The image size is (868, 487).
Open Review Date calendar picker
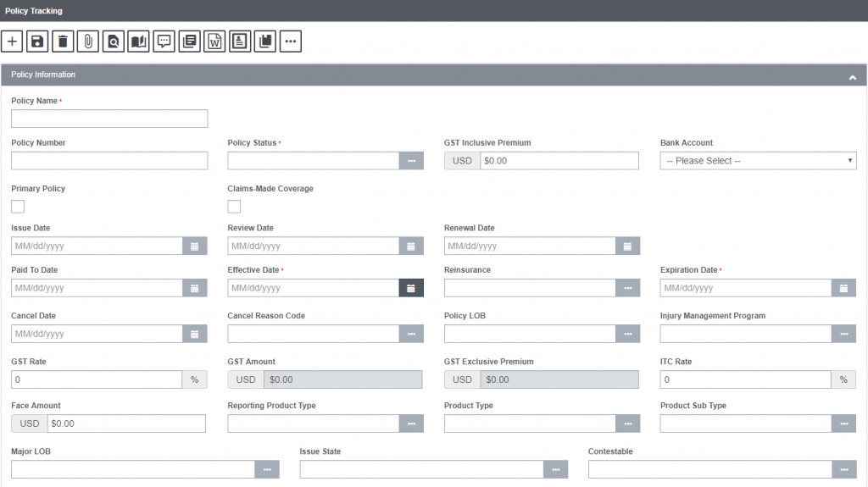pos(411,246)
